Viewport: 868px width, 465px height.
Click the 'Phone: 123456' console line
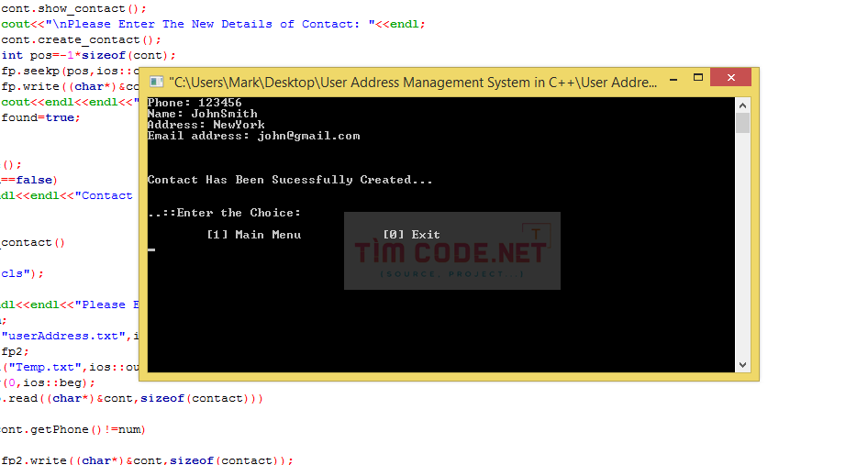click(195, 103)
